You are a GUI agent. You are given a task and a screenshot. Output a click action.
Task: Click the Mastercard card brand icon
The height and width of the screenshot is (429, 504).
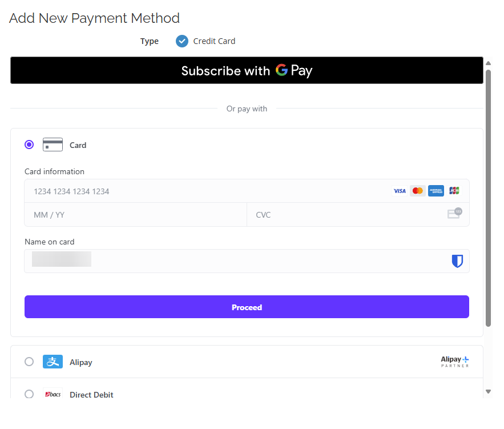tap(418, 191)
